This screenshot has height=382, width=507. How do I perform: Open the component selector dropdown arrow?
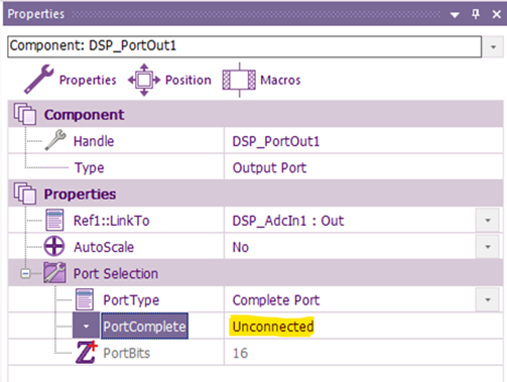click(x=493, y=47)
